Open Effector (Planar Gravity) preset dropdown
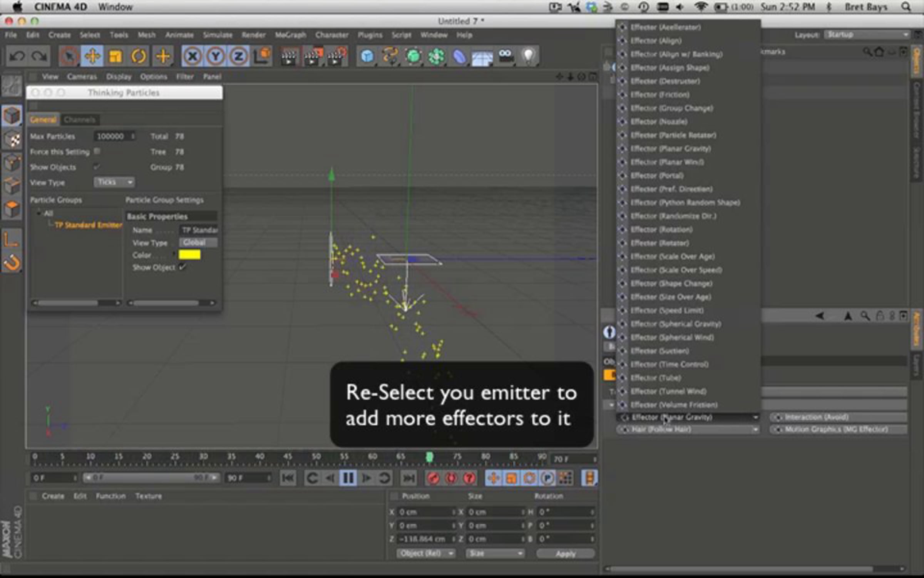Image resolution: width=924 pixels, height=578 pixels. coord(688,417)
